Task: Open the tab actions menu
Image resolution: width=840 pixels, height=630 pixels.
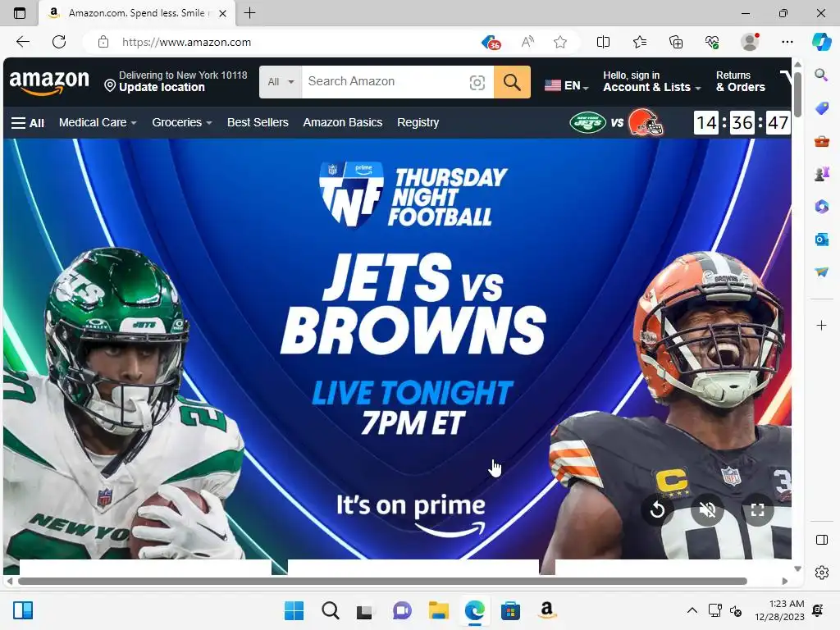Action: tap(20, 13)
